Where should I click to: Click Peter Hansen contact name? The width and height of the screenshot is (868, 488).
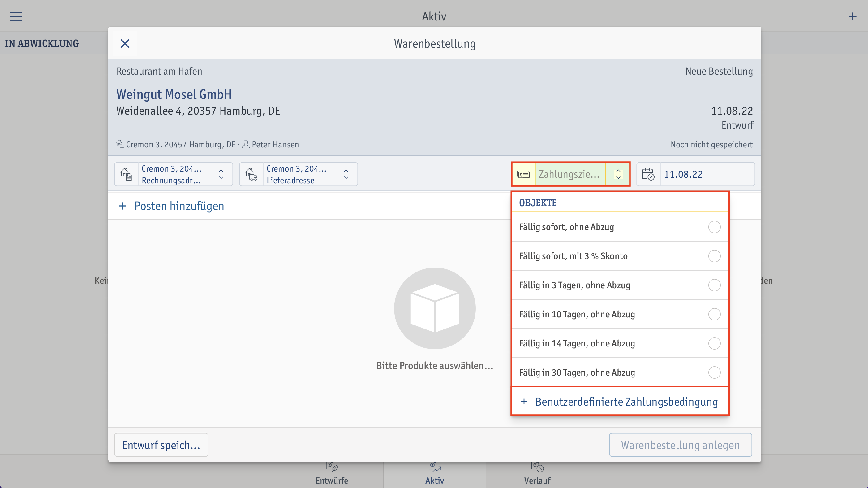(x=275, y=144)
